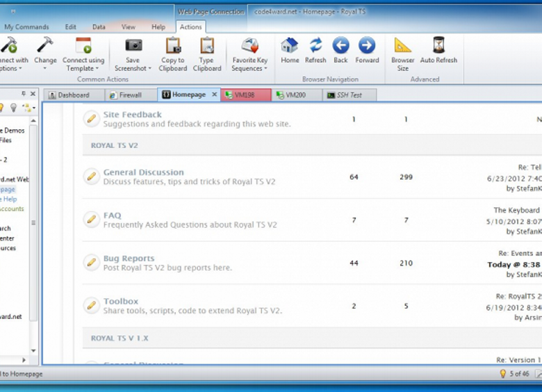Click '299' replies count for General Discussion
This screenshot has height=392, width=542.
[406, 177]
